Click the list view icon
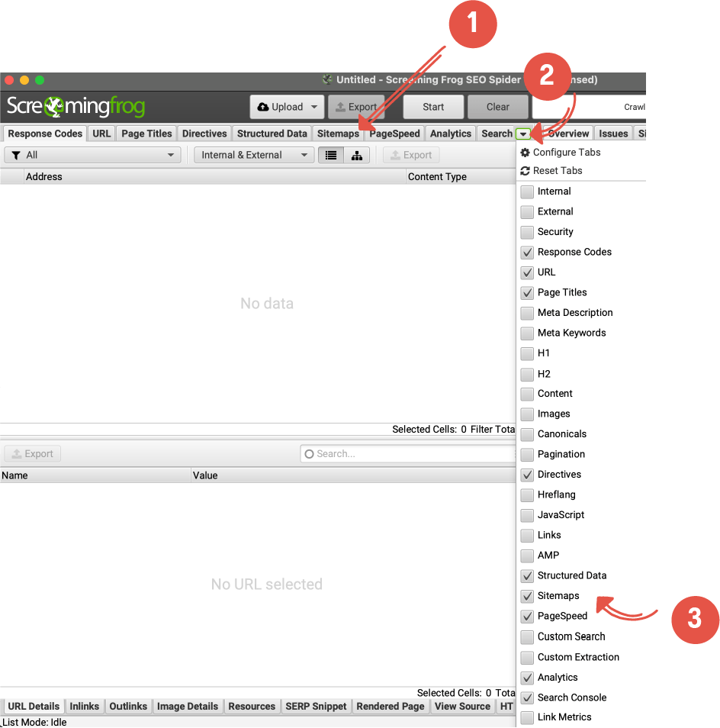The height and width of the screenshot is (728, 720). 331,155
